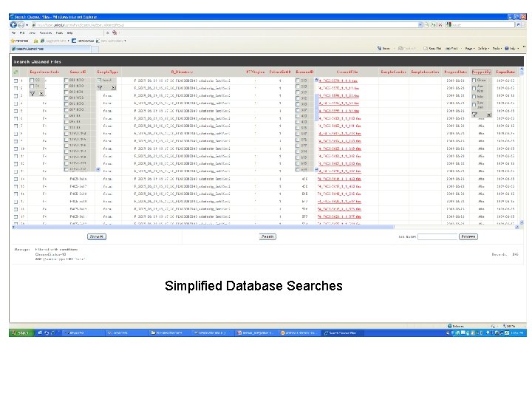Click the Windows Start button
Viewport: 532px width, 399px height.
tap(21, 332)
